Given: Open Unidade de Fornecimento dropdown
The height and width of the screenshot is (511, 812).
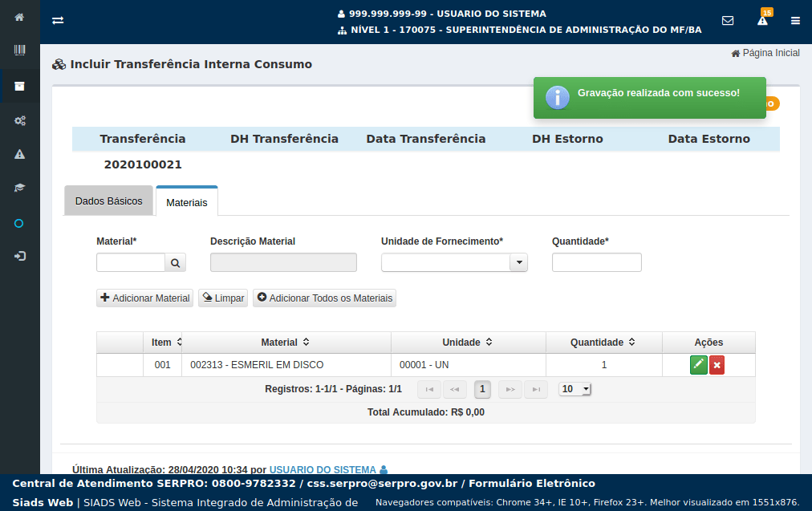Looking at the screenshot, I should tap(518, 262).
